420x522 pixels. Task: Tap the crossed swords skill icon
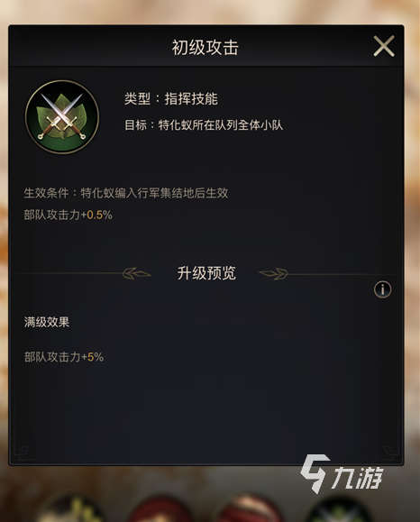pos(62,117)
